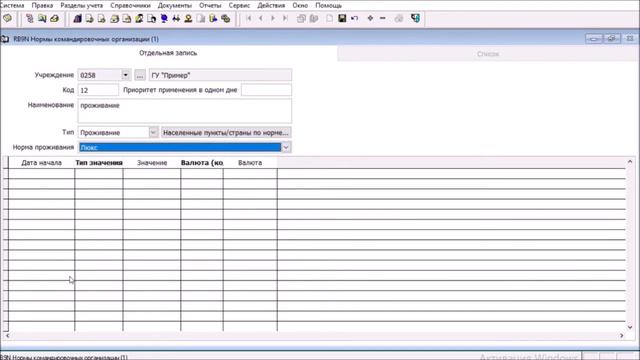640x360 pixels.
Task: Go to previous record arrow icon
Action: click(x=261, y=18)
